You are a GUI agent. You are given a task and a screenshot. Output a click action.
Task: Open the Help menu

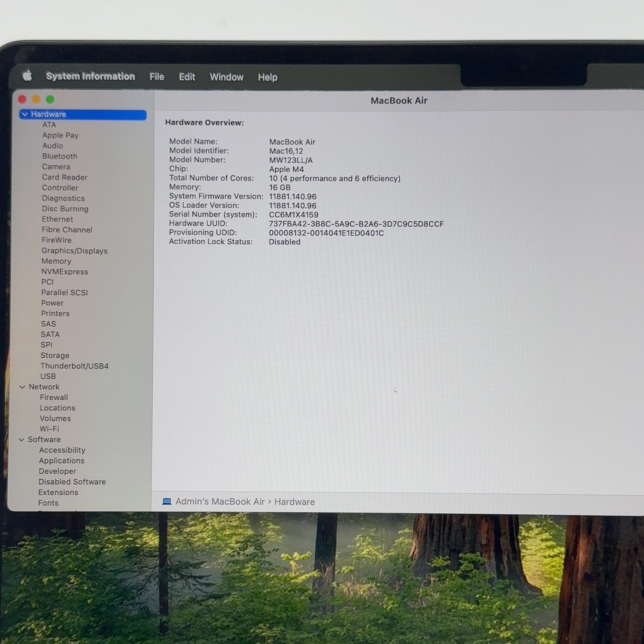pyautogui.click(x=268, y=78)
